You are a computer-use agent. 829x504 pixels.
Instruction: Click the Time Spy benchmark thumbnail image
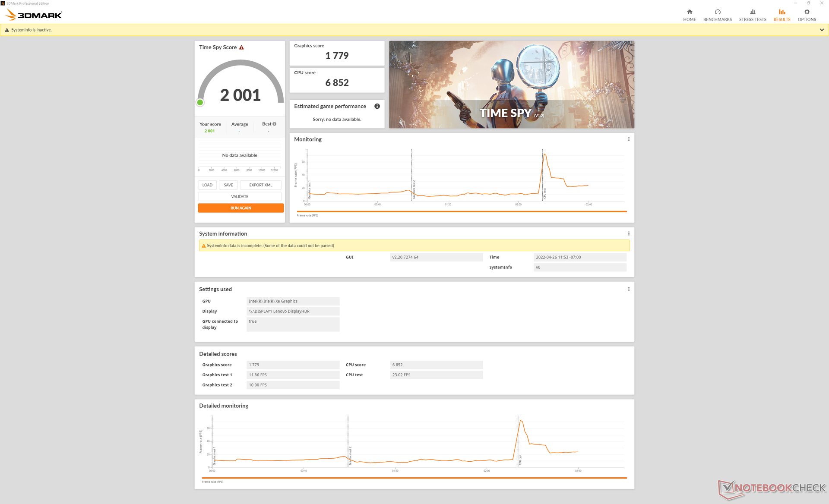coord(511,85)
